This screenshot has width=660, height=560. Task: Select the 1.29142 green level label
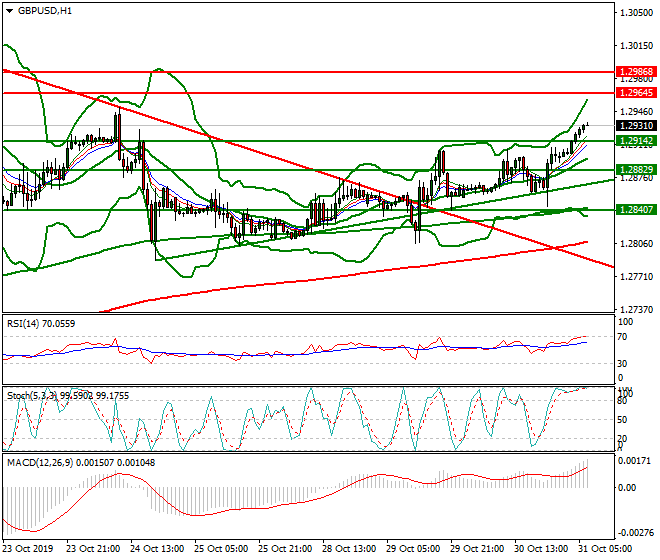(636, 141)
